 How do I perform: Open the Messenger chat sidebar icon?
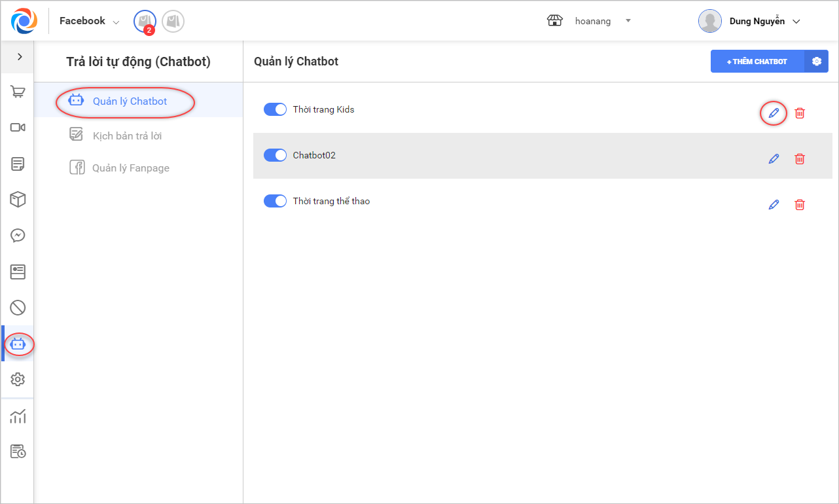pyautogui.click(x=18, y=235)
